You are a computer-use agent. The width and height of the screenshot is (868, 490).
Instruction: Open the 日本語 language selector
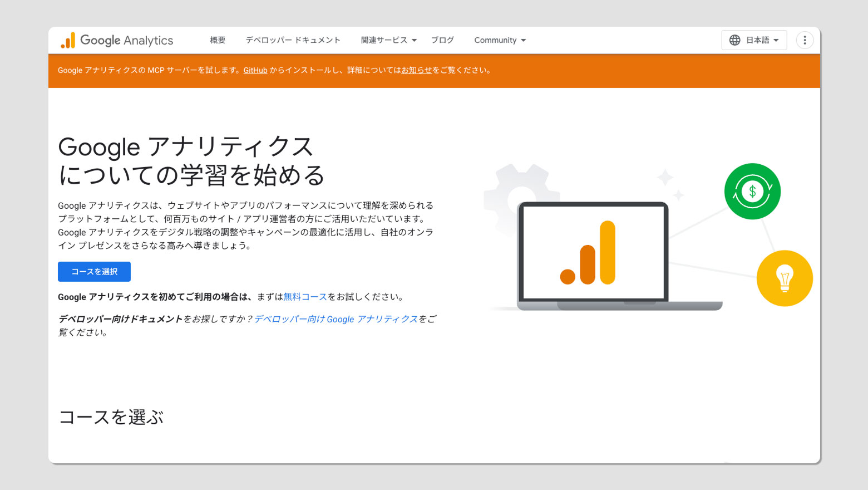coord(754,40)
